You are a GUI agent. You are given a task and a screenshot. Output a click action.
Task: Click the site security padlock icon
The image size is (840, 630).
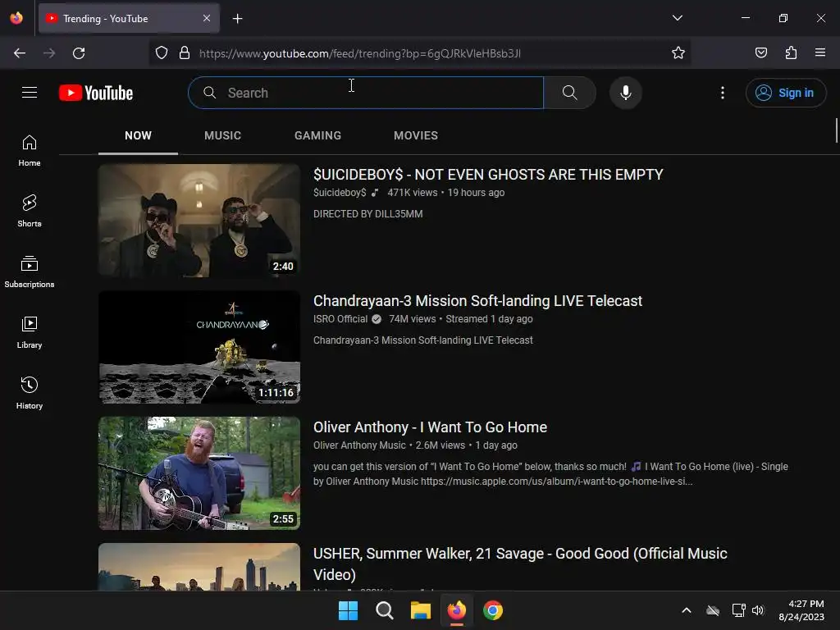click(185, 53)
